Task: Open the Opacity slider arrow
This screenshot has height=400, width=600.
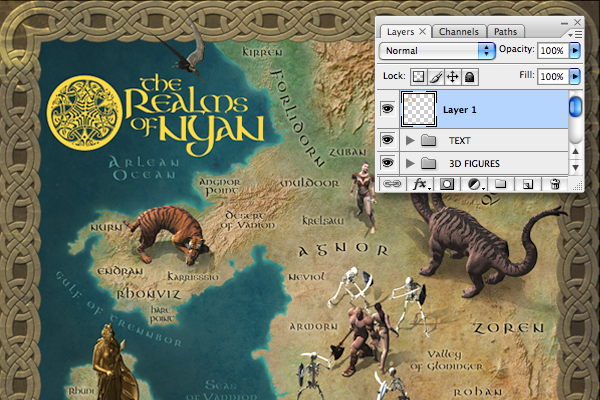Action: pyautogui.click(x=575, y=51)
